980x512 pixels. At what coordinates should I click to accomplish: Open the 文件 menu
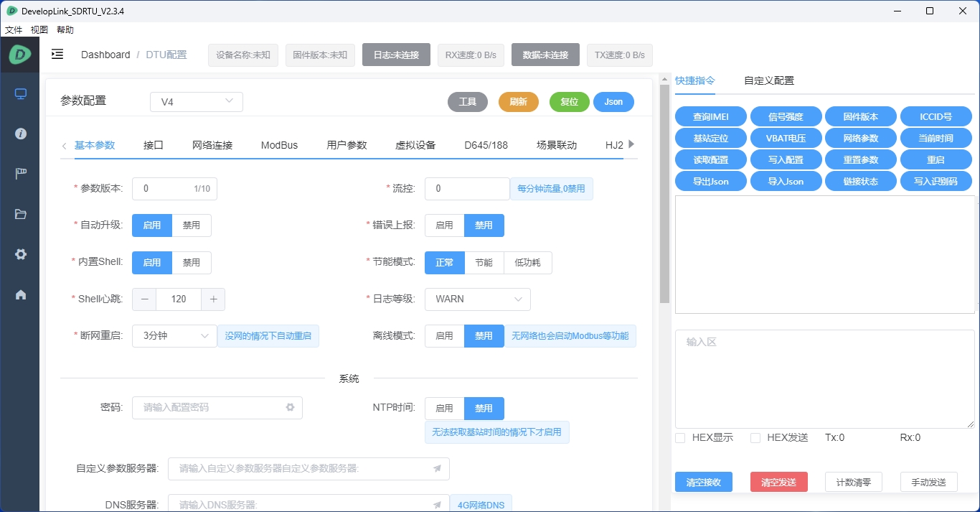[x=14, y=30]
